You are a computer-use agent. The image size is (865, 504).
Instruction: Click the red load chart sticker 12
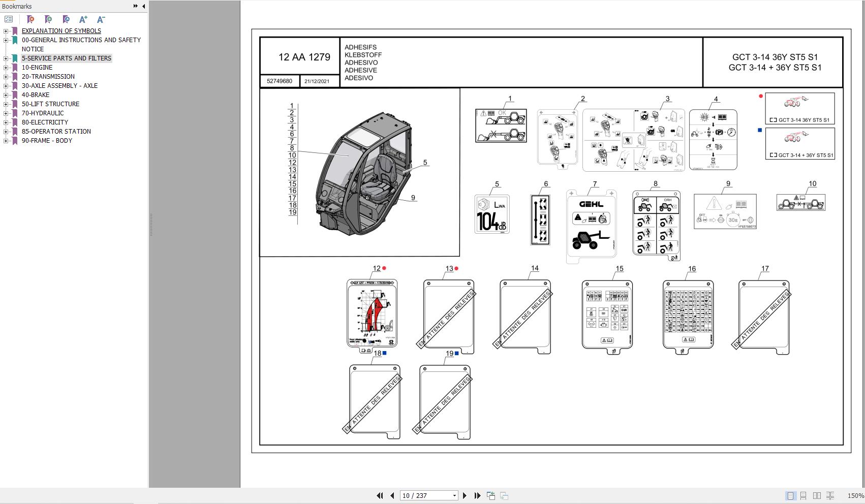tap(372, 315)
